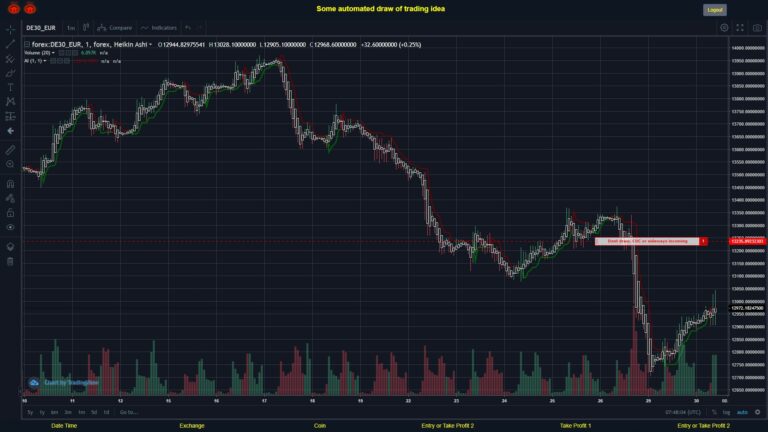Click the red alert label on chart
Image resolution: width=768 pixels, height=432 pixels.
651,241
